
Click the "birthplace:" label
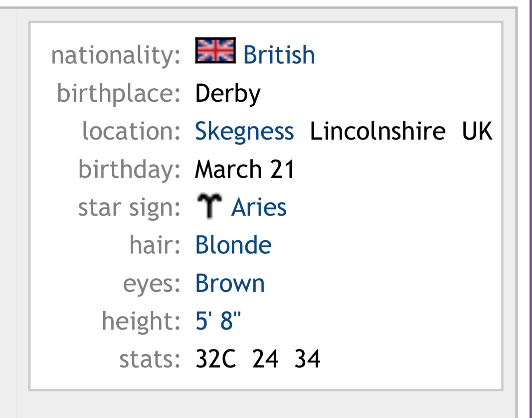click(x=119, y=94)
